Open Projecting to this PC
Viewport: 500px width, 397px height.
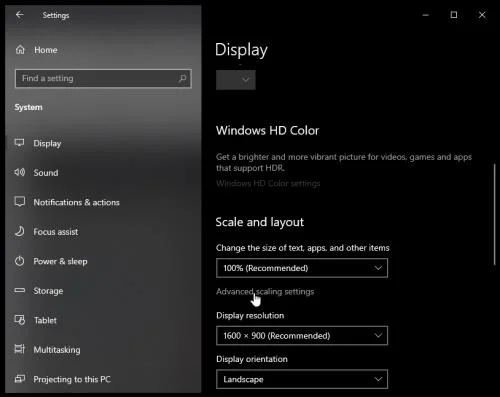click(x=103, y=379)
